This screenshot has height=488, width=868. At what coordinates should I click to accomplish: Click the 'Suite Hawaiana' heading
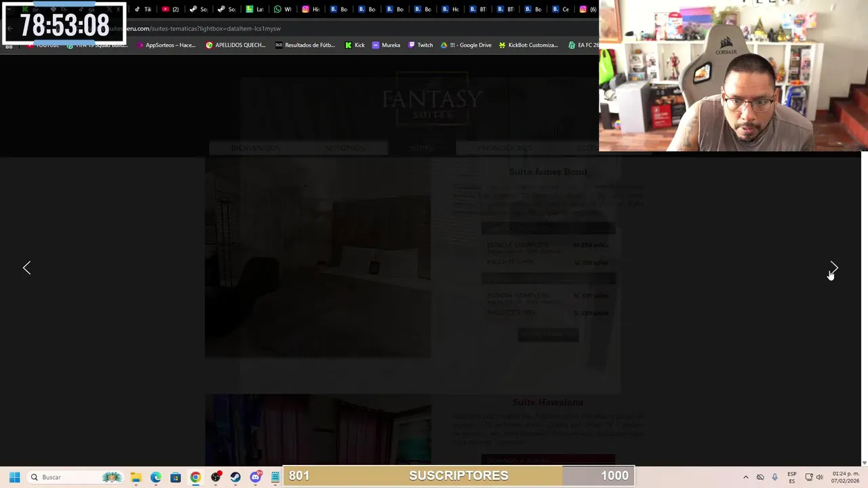[x=548, y=402]
